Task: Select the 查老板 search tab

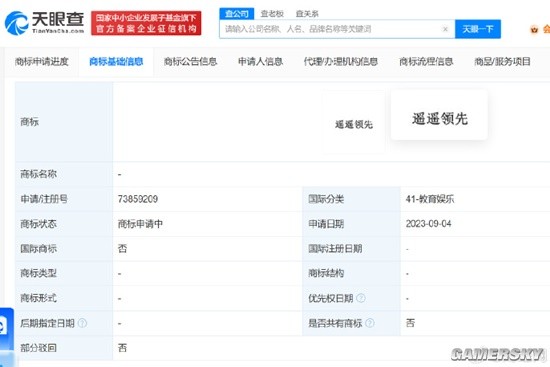Action: tap(272, 14)
